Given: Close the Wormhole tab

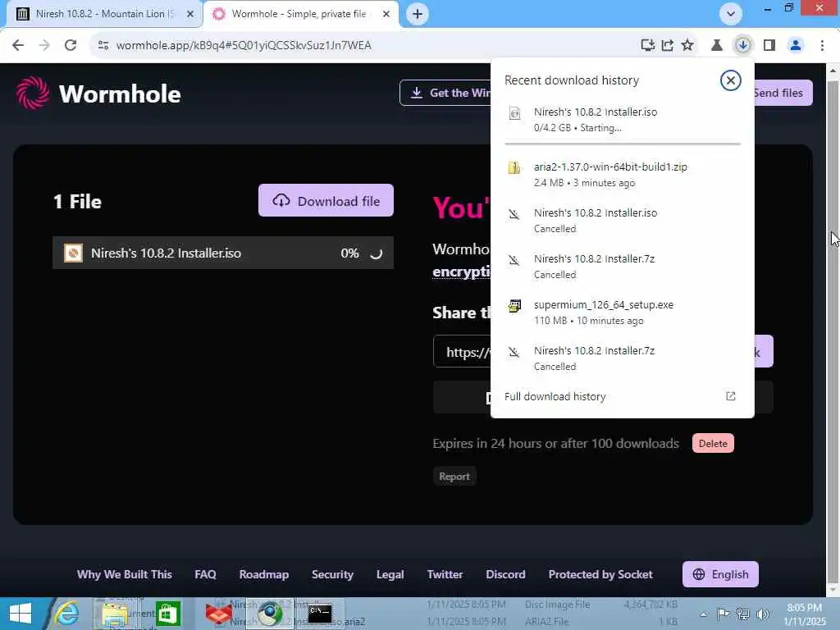Looking at the screenshot, I should click(386, 14).
